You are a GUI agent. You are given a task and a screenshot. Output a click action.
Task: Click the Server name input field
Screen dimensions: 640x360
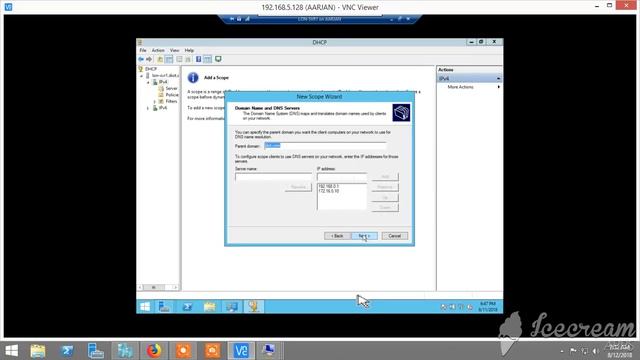click(x=273, y=177)
